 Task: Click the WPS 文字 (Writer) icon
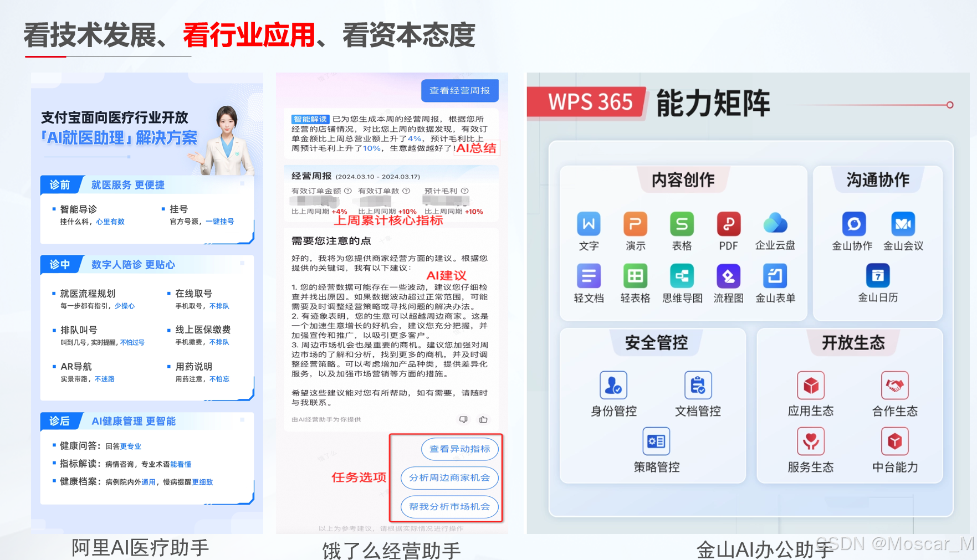point(589,224)
